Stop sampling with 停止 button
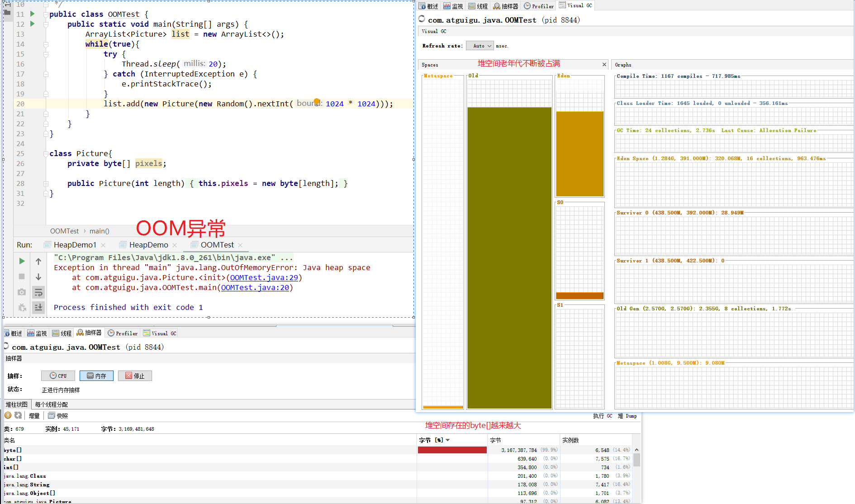This screenshot has height=504, width=855. pyautogui.click(x=135, y=376)
